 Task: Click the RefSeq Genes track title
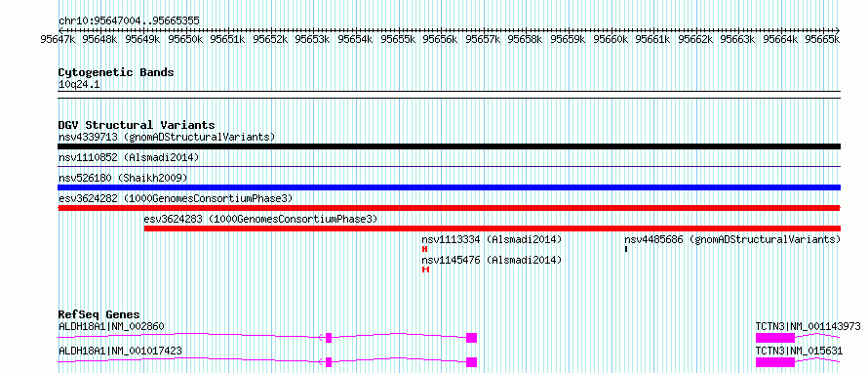(x=99, y=314)
